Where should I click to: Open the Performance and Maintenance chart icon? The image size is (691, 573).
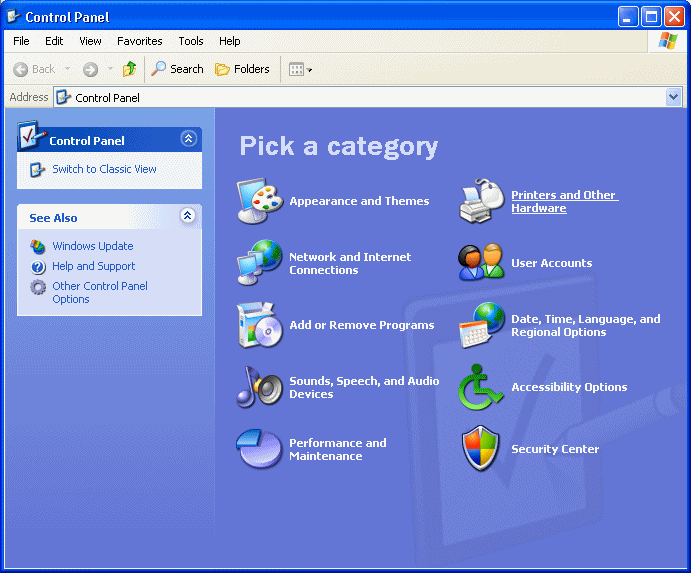(x=260, y=449)
